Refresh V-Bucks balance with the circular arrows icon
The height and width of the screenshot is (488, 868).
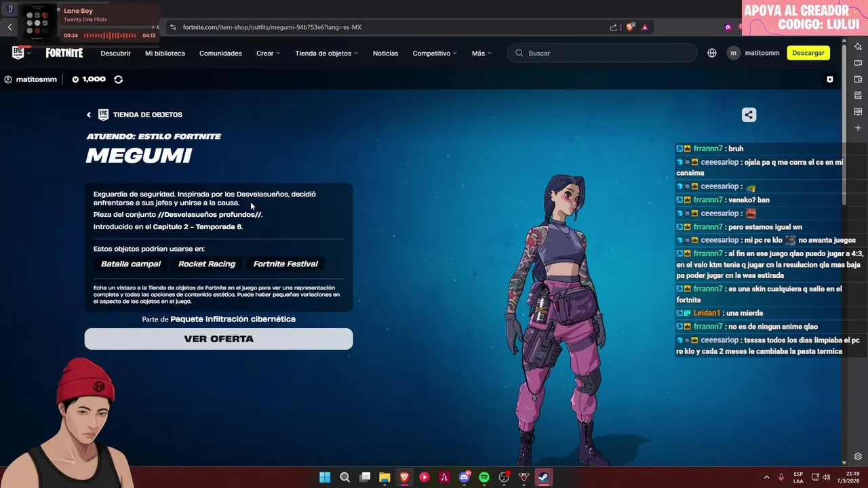click(x=119, y=79)
